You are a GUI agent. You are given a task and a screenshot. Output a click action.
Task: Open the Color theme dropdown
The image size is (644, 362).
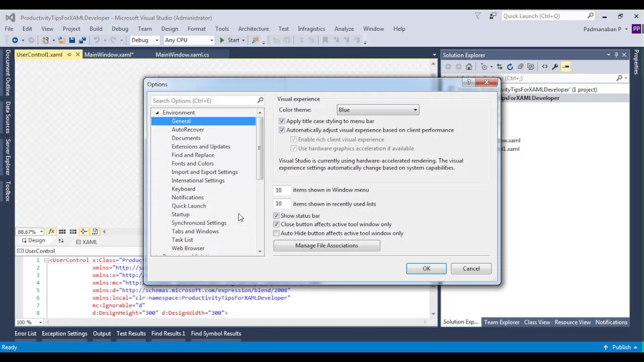click(x=378, y=110)
